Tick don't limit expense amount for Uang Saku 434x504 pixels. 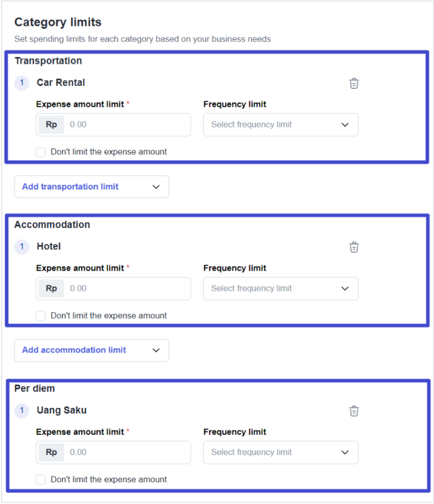41,480
